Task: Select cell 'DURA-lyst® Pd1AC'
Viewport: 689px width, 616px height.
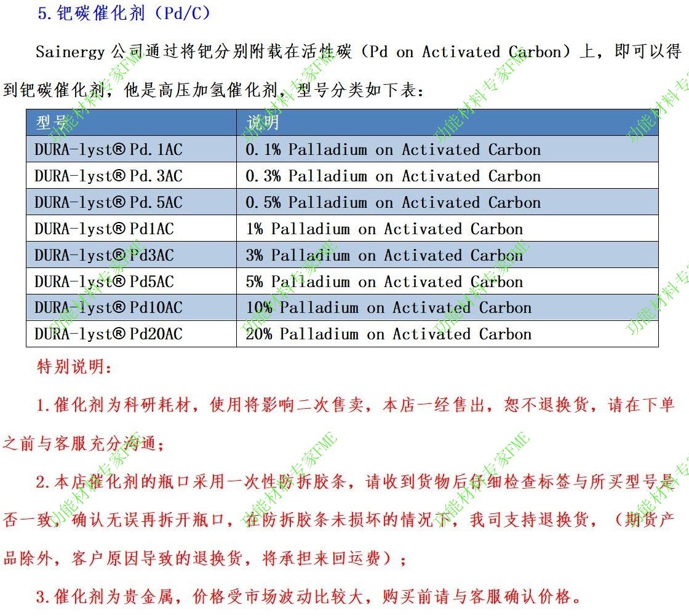Action: (132, 228)
